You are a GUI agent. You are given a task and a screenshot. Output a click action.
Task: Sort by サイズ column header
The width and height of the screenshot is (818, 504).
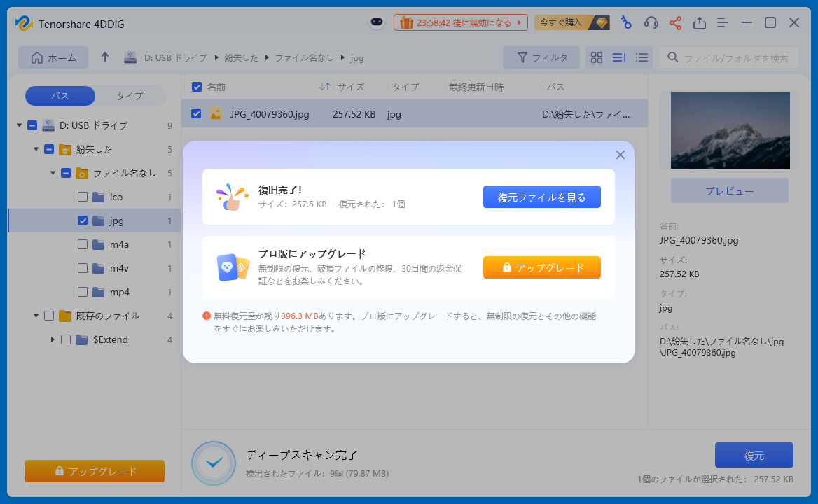351,87
